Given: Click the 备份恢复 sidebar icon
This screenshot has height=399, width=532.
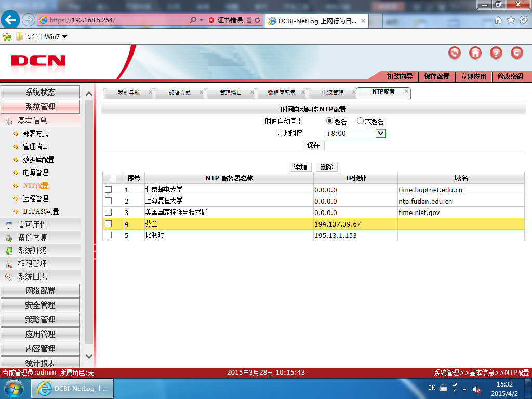Looking at the screenshot, I should (x=9, y=238).
